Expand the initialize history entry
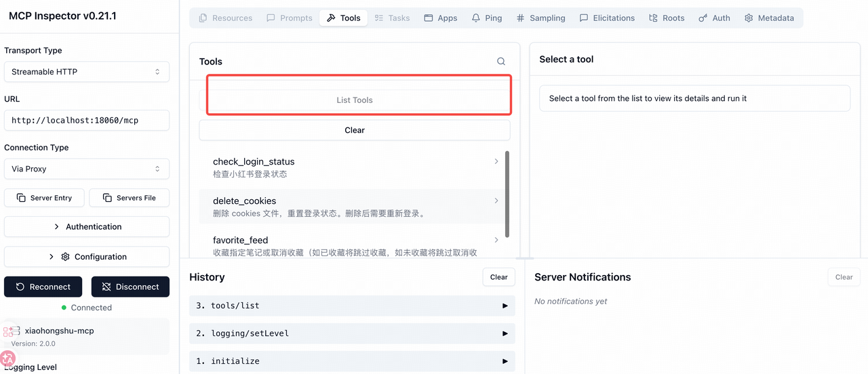The height and width of the screenshot is (374, 868). point(352,361)
